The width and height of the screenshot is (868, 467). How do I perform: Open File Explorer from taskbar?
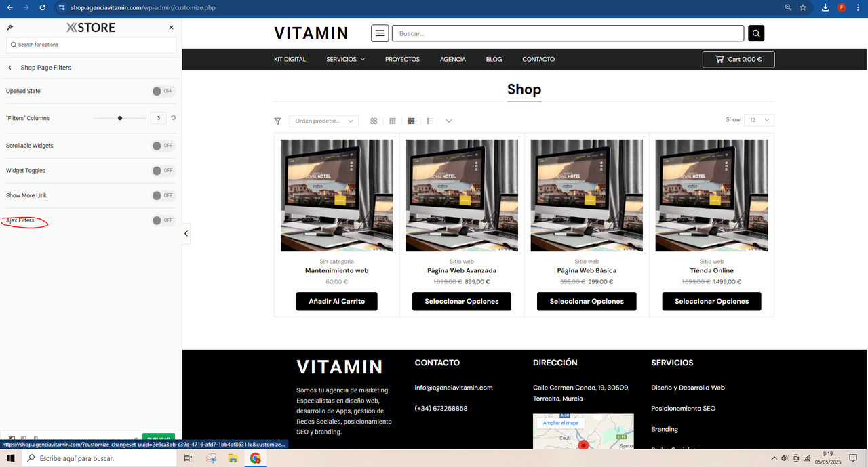pos(233,458)
